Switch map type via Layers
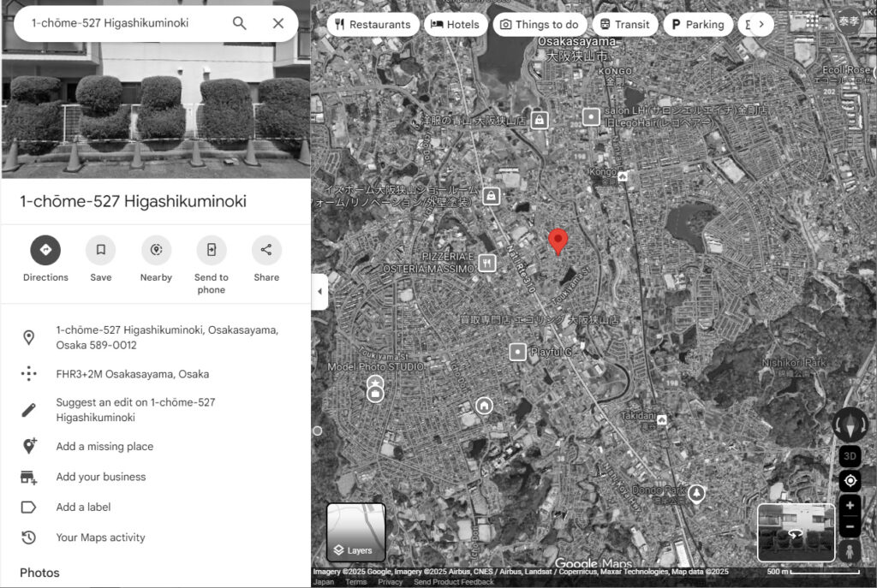Screen dimensions: 877x588 (355, 532)
